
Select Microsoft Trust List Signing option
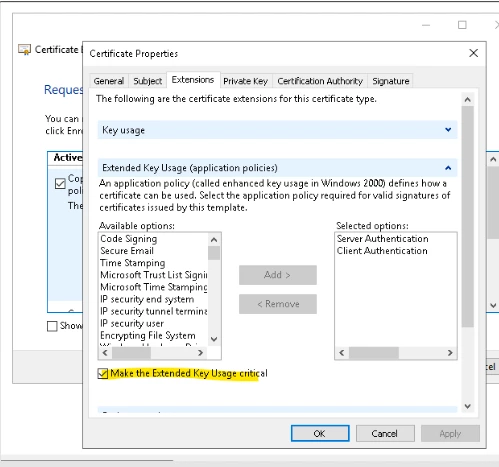click(154, 275)
